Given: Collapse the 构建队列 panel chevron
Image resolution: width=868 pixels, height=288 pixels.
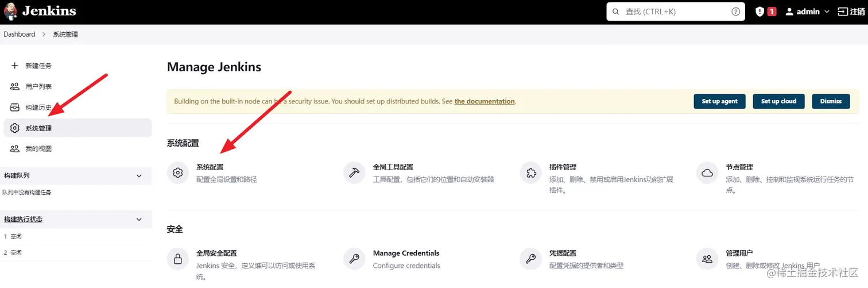Looking at the screenshot, I should (138, 175).
